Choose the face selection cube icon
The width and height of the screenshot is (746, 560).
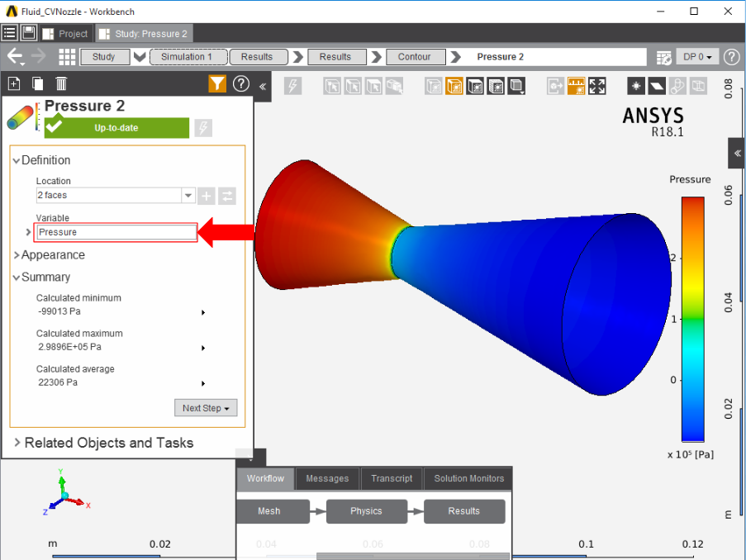[x=373, y=86]
